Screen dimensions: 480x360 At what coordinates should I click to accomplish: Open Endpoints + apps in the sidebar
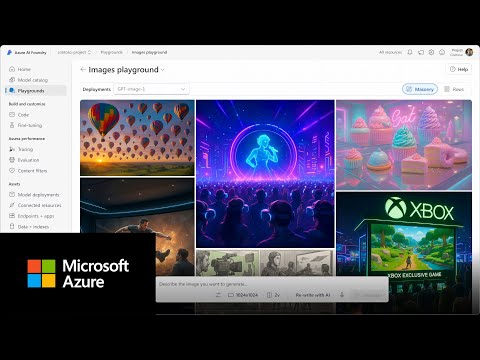point(36,216)
